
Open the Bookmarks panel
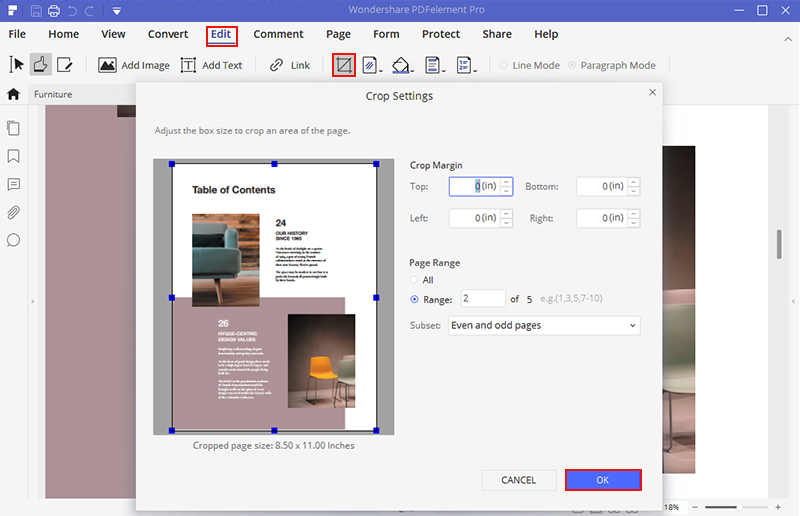pos(14,156)
